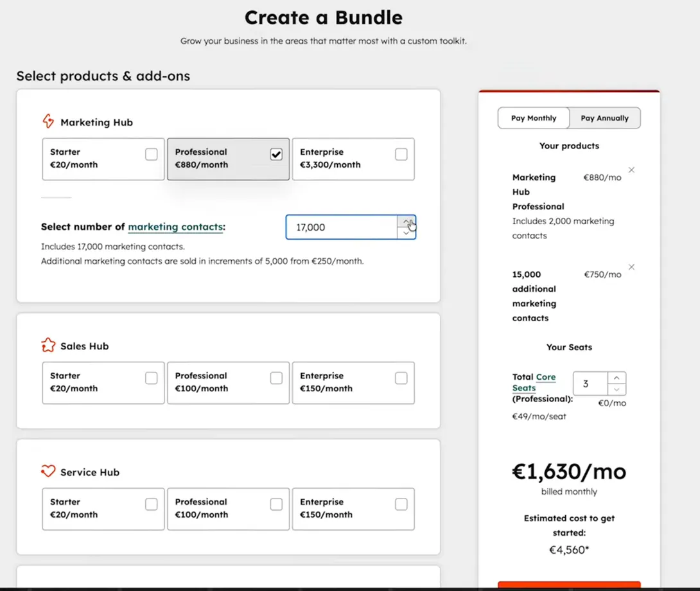The height and width of the screenshot is (591, 700).
Task: Click the 'Your products' heading
Action: click(569, 146)
